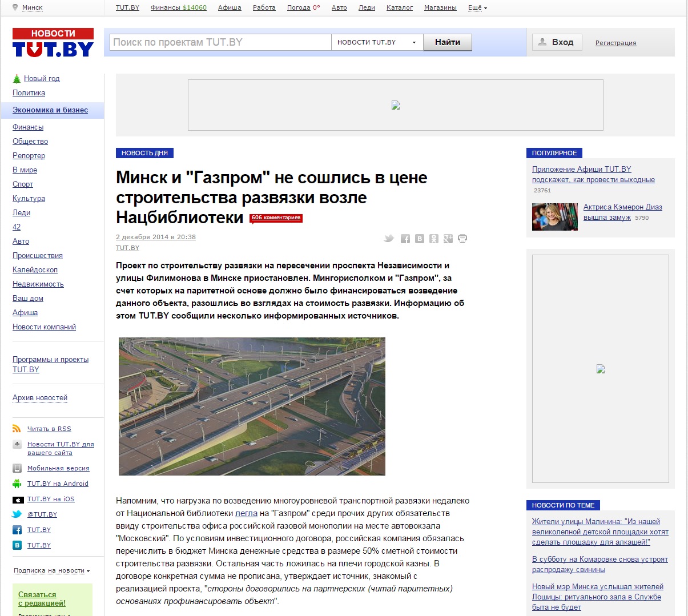Image resolution: width=688 pixels, height=616 pixels.
Task: Share the article on Odnoklassniki
Action: [434, 239]
